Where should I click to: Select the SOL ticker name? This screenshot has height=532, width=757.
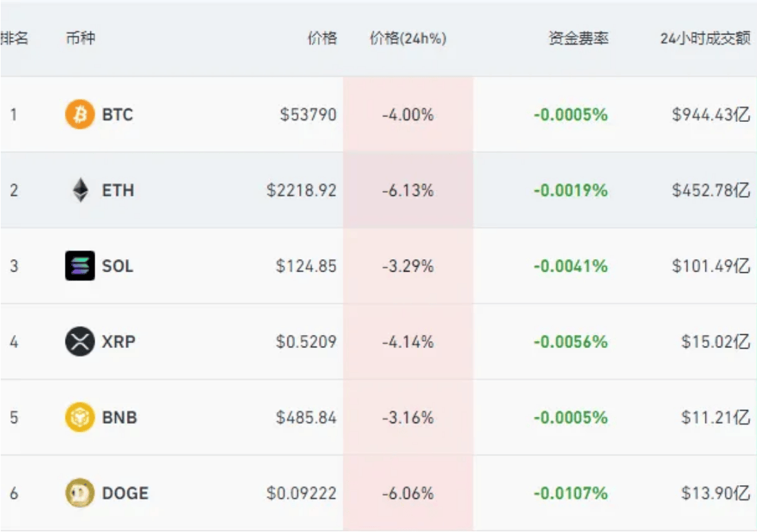(x=117, y=266)
